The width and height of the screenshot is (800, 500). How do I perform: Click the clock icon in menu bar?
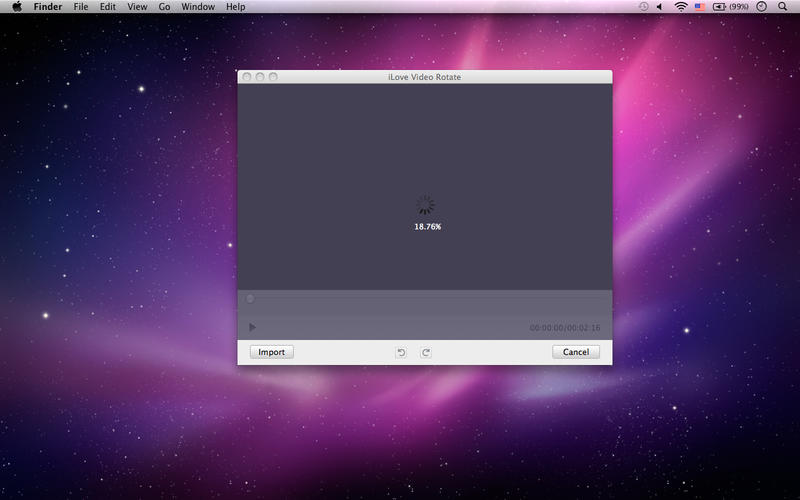point(761,7)
